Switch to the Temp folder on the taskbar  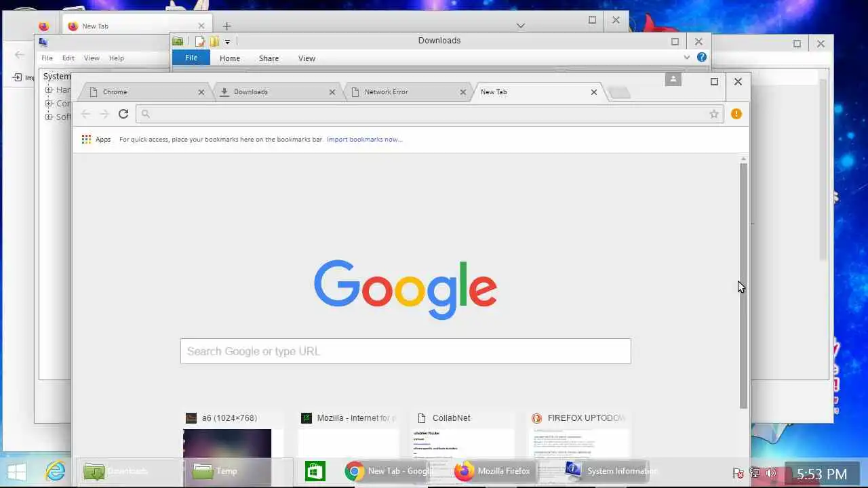click(x=237, y=471)
